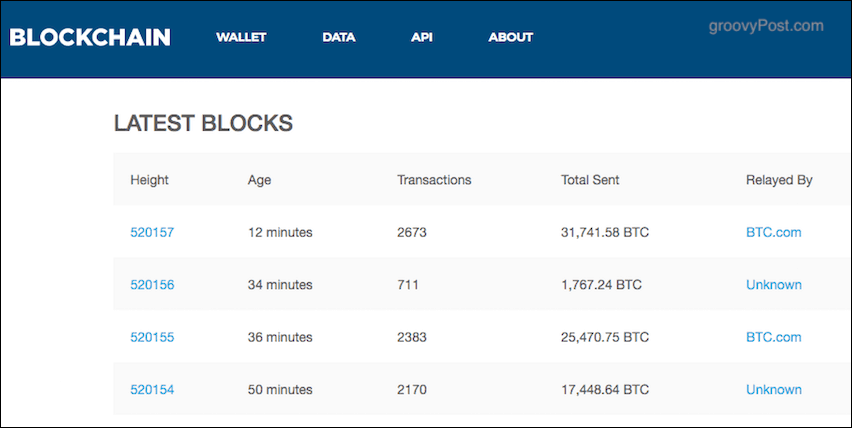Image resolution: width=852 pixels, height=428 pixels.
Task: Click the BLOCKCHAIN logo
Action: pos(90,37)
